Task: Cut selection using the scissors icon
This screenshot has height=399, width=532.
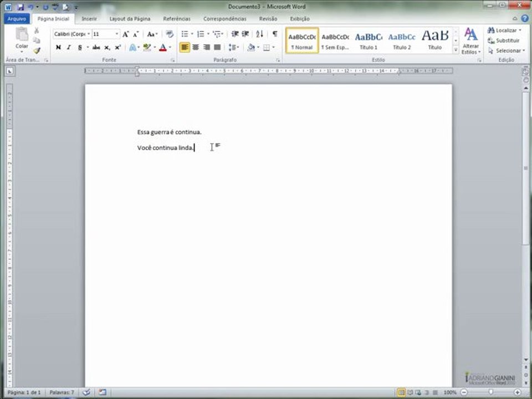Action: pos(37,30)
